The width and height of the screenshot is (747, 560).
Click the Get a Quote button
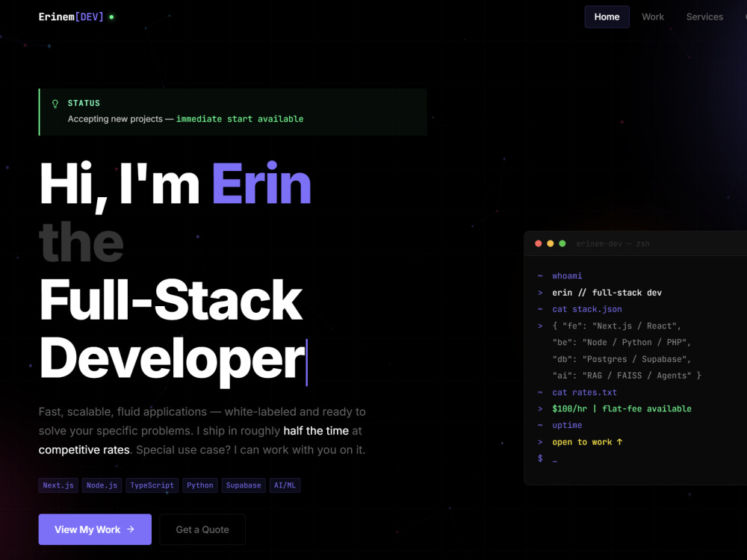tap(202, 529)
